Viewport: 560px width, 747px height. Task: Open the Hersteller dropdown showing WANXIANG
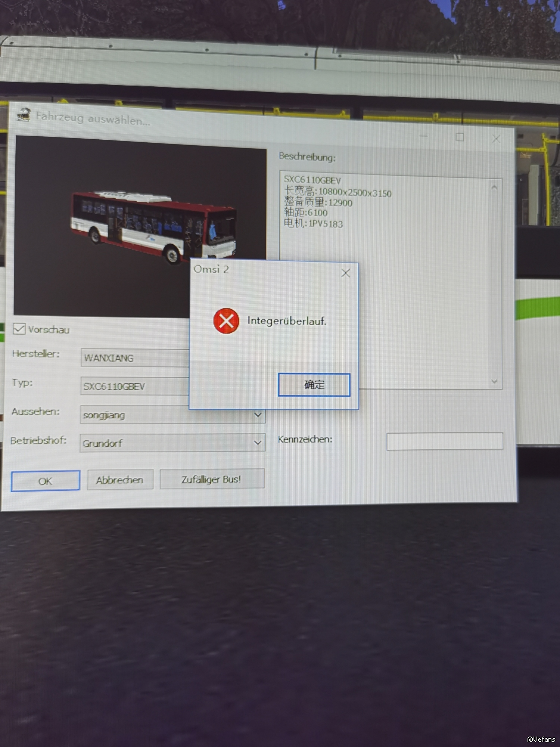[135, 358]
